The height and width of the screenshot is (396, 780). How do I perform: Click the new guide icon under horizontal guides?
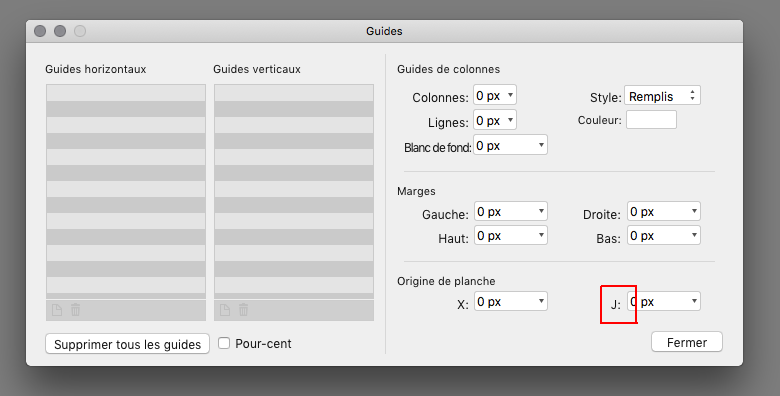coord(57,310)
